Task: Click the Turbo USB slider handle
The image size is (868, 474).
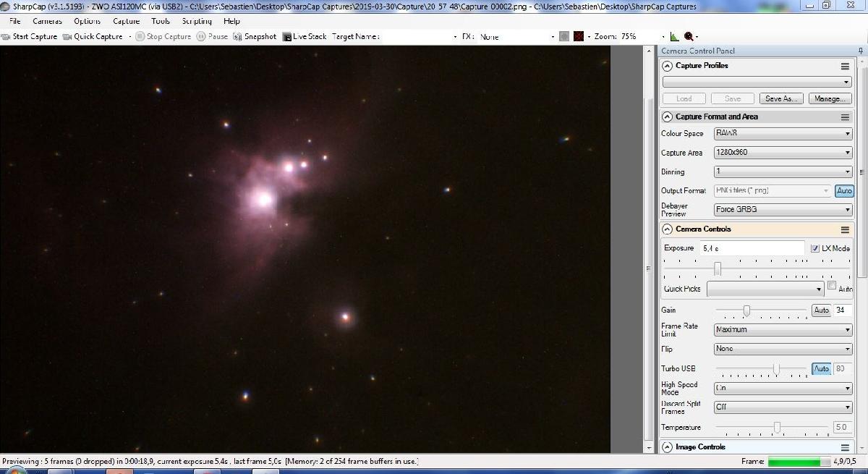Action: point(776,369)
